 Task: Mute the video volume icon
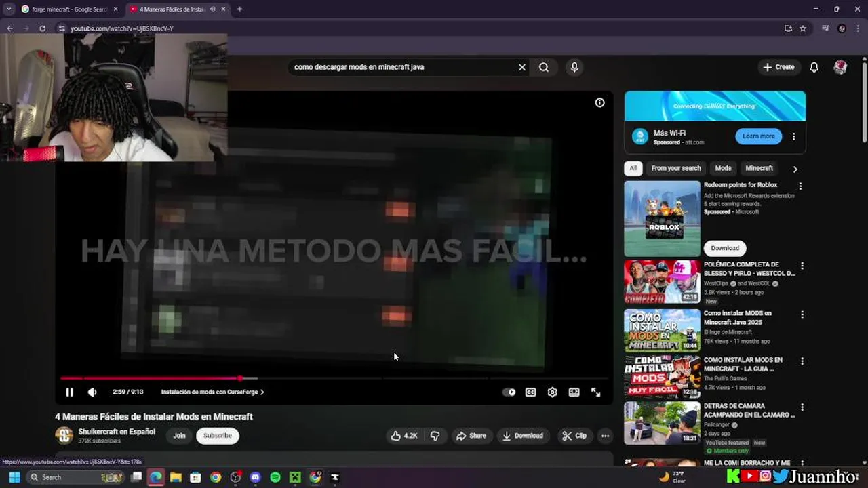(x=92, y=392)
